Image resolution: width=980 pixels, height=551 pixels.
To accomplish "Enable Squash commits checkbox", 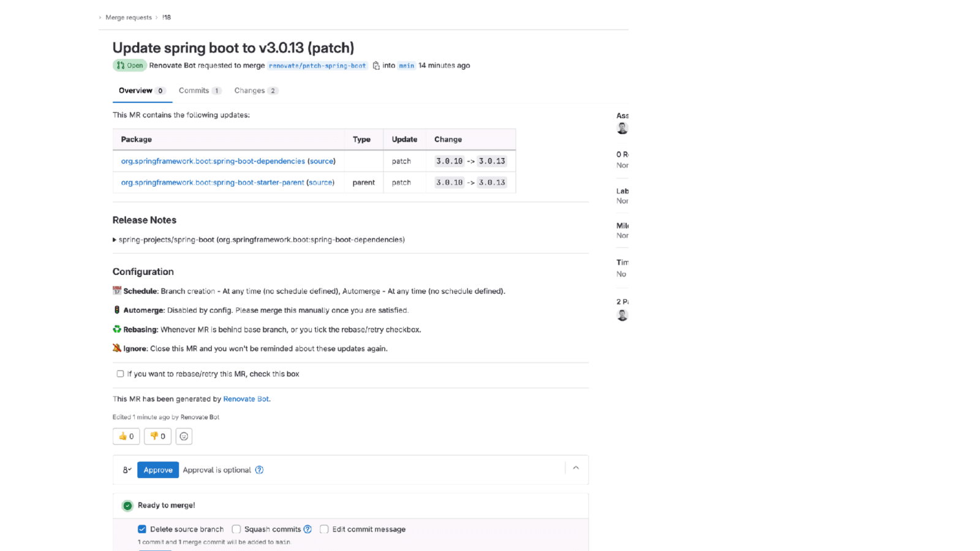I will point(236,530).
